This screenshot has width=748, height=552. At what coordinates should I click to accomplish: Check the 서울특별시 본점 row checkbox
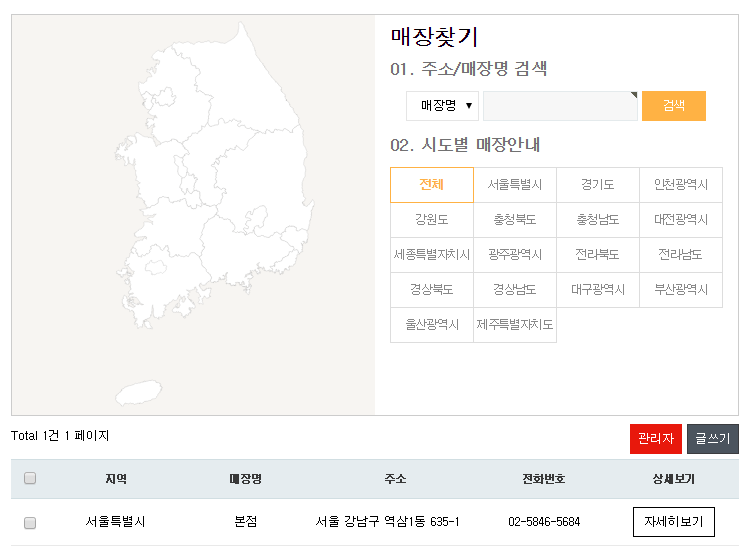pyautogui.click(x=30, y=523)
